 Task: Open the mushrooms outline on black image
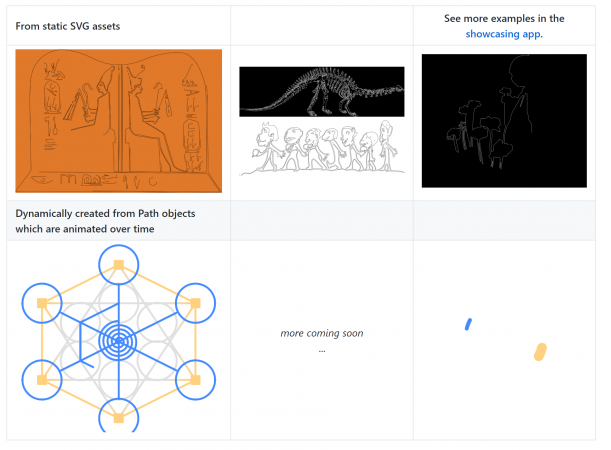pyautogui.click(x=503, y=121)
